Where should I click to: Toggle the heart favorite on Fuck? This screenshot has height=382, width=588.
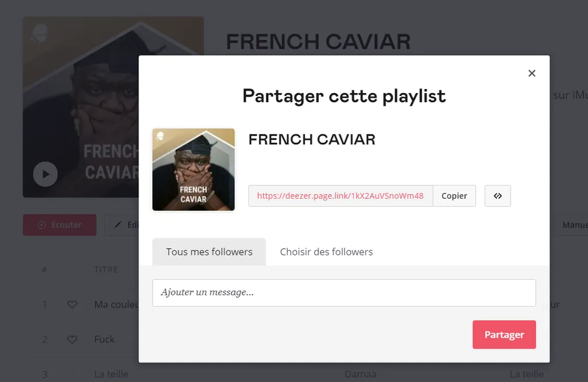[x=72, y=339]
